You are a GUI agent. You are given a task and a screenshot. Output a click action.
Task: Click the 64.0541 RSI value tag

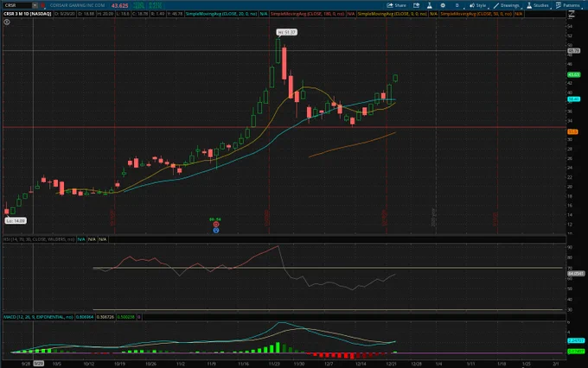[576, 274]
